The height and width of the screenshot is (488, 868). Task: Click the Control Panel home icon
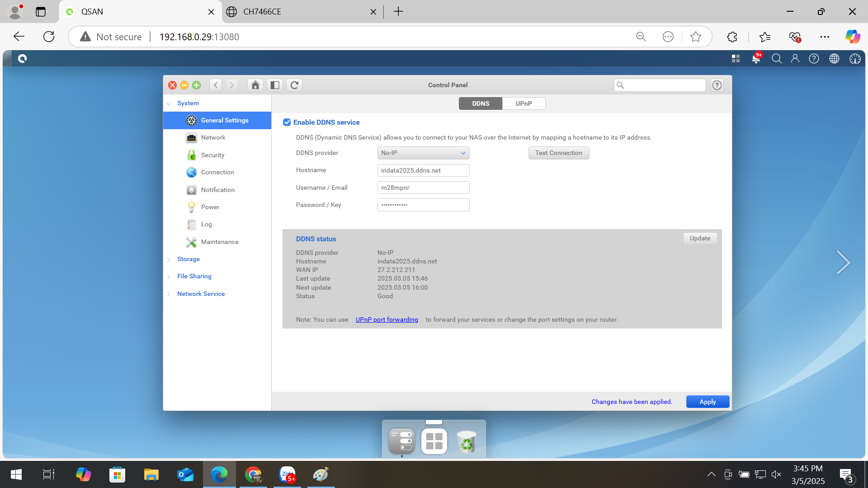[x=255, y=85]
